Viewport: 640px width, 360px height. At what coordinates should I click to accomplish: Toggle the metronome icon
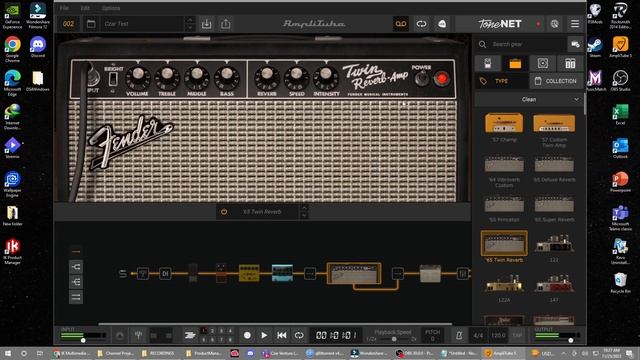pyautogui.click(x=459, y=336)
